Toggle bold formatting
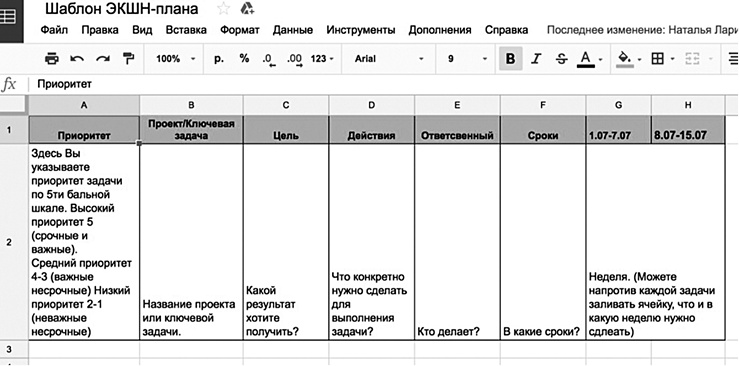Screen dimensions: 739x366 (510, 59)
